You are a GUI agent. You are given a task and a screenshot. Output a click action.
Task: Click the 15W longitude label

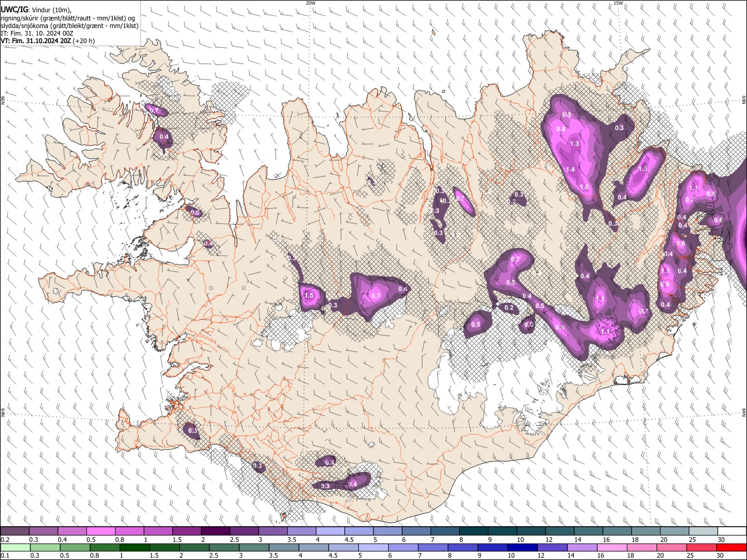[617, 3]
